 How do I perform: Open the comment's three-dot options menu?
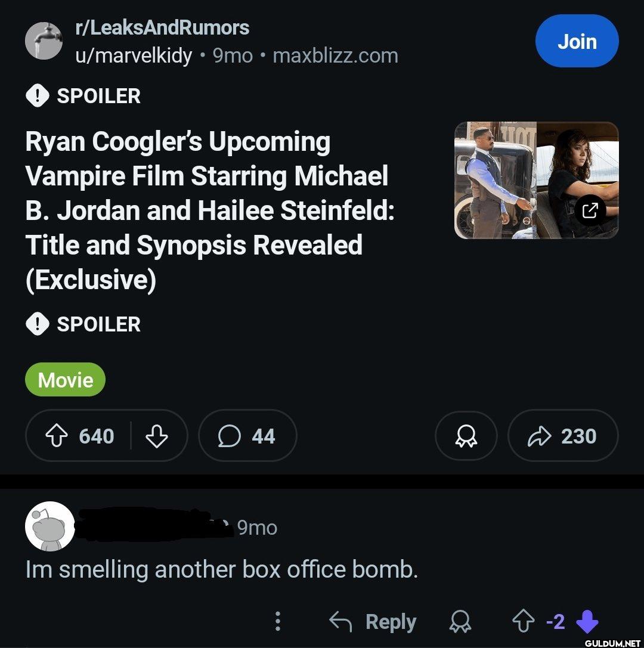(x=277, y=622)
